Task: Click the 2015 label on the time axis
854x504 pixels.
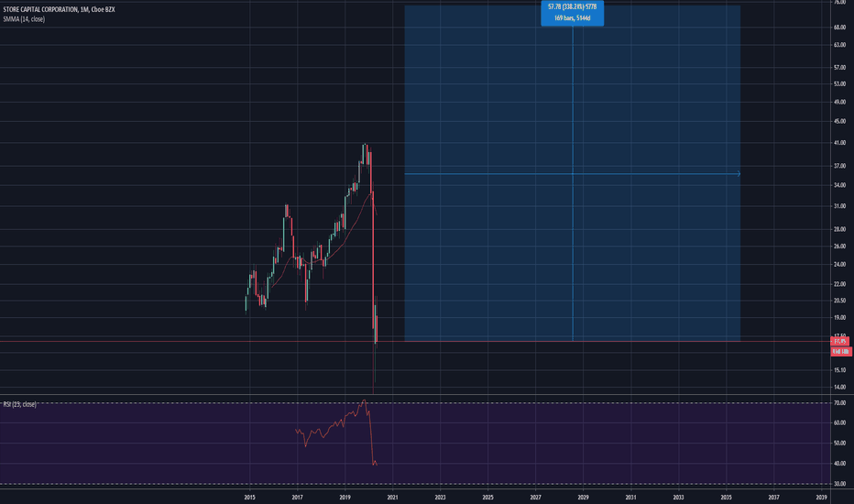Action: pos(249,497)
